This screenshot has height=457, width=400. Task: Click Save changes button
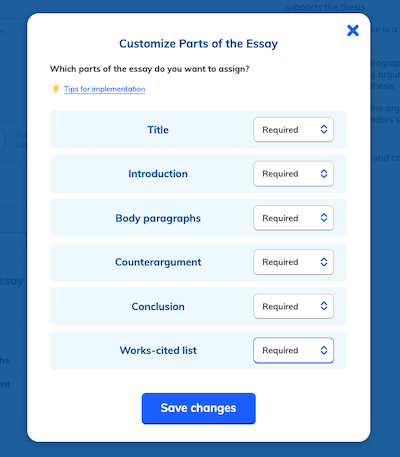[199, 408]
